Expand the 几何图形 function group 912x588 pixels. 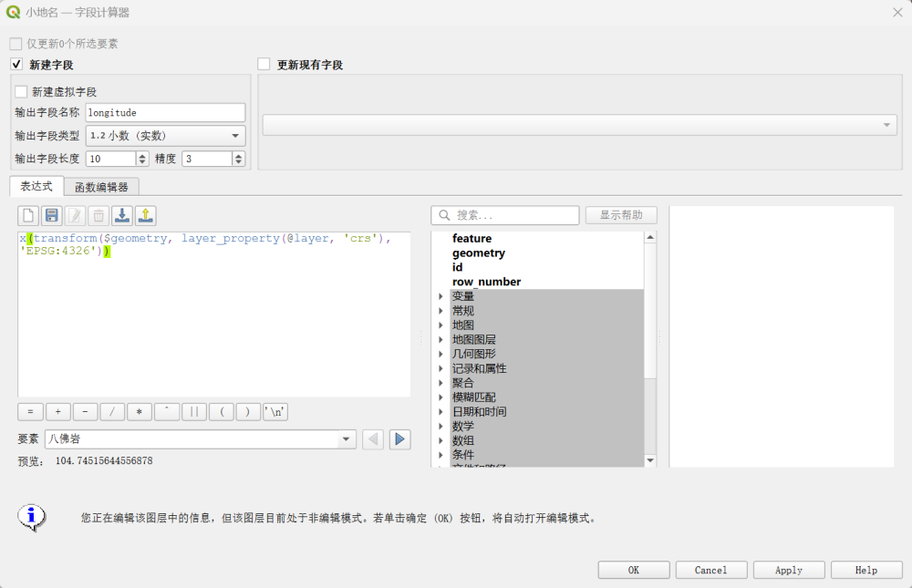[440, 354]
